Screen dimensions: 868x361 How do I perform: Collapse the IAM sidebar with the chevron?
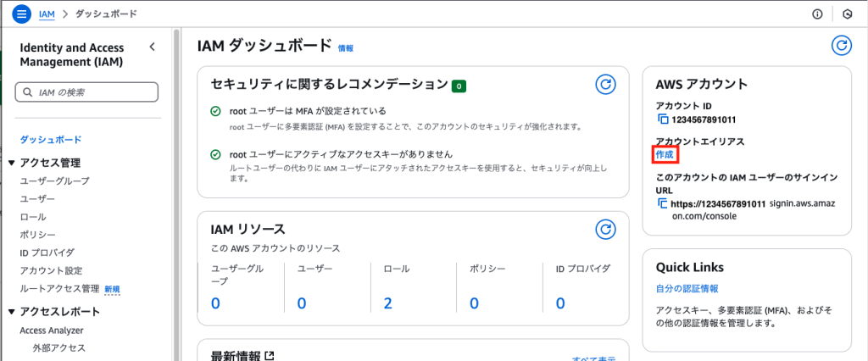[153, 47]
